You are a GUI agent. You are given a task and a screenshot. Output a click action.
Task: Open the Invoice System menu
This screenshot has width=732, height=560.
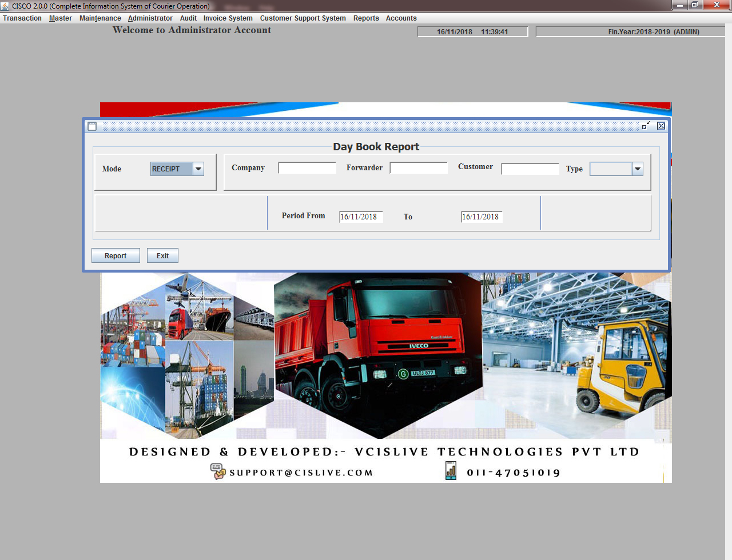point(228,18)
